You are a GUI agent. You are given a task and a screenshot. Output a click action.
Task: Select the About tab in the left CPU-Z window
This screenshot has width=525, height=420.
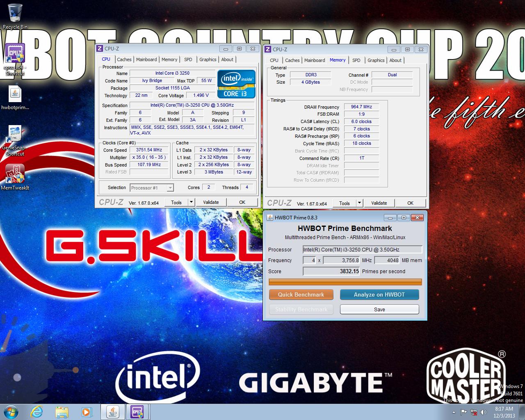point(227,59)
